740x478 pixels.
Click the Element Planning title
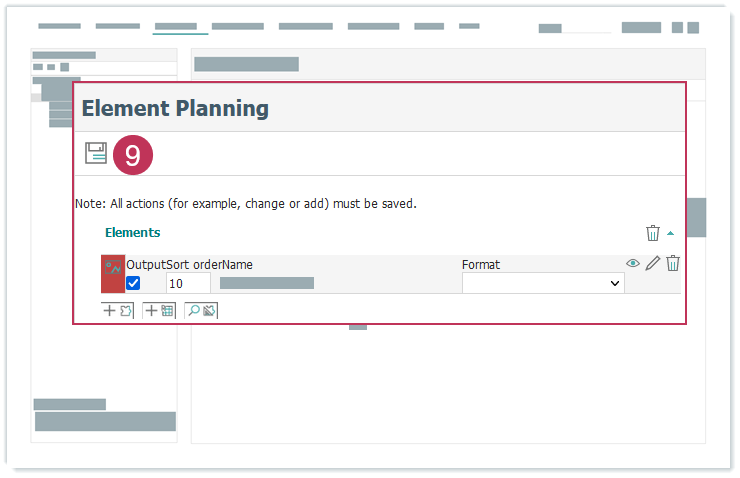point(175,108)
